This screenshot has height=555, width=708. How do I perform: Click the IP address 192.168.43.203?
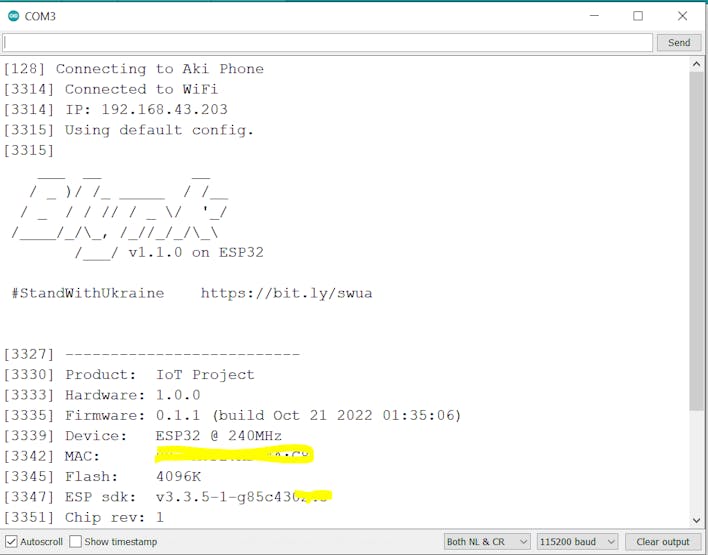164,110
